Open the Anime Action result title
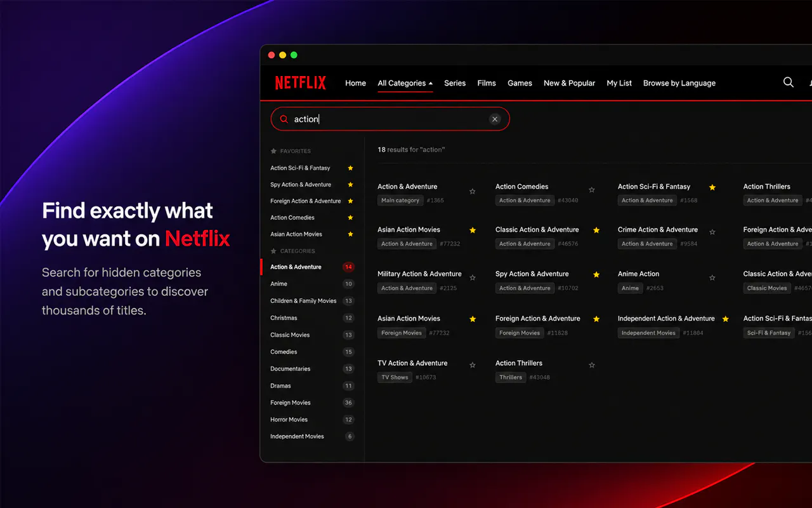 pyautogui.click(x=638, y=274)
